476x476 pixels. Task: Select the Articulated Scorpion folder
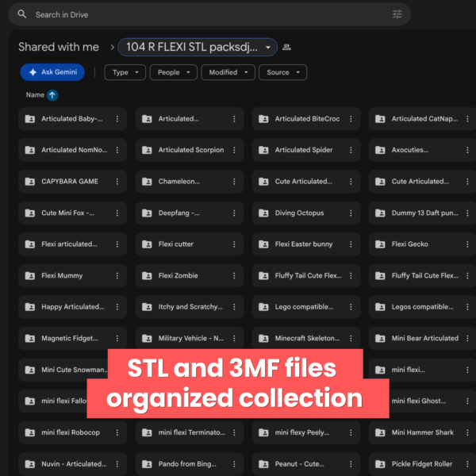point(190,150)
